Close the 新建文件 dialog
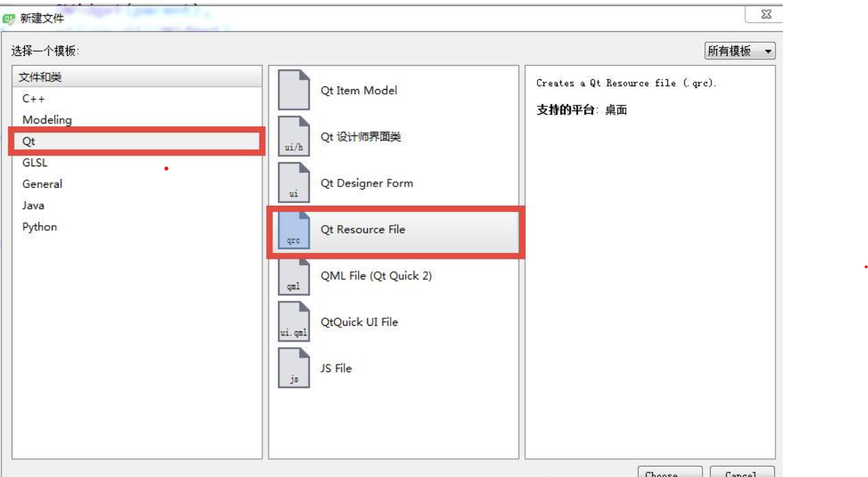The image size is (868, 477). click(765, 14)
